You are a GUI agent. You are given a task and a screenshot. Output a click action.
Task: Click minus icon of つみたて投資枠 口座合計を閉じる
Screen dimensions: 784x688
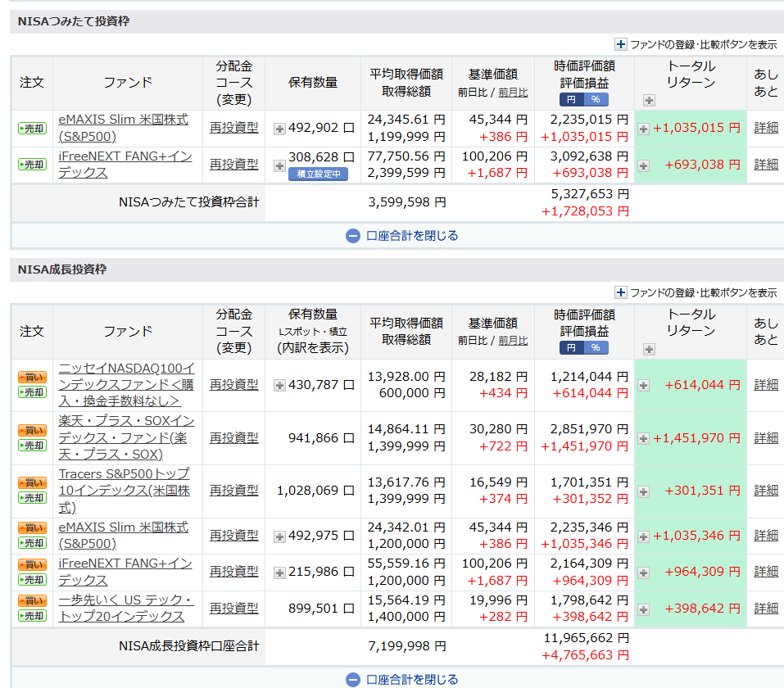coord(353,236)
